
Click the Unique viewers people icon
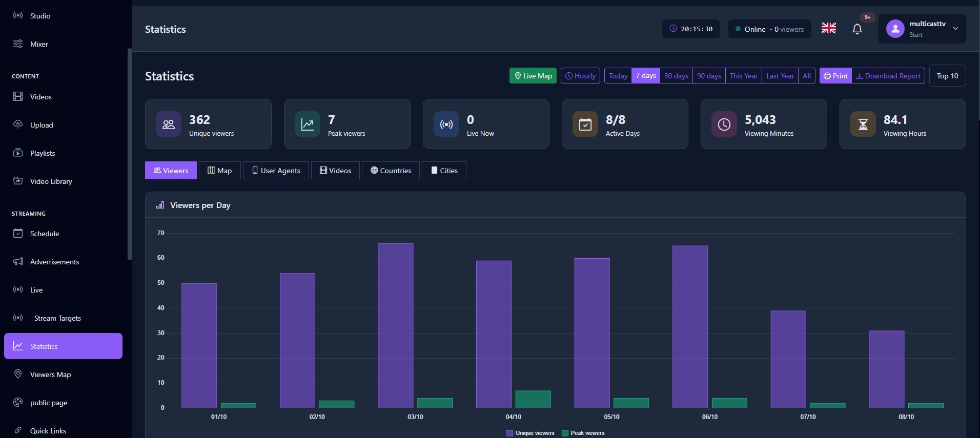click(169, 124)
